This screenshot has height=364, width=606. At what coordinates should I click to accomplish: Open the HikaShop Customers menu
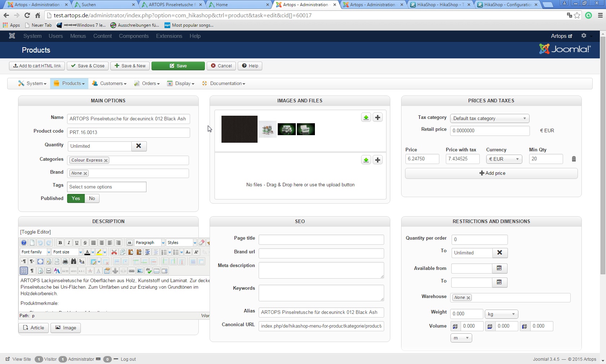click(x=109, y=83)
